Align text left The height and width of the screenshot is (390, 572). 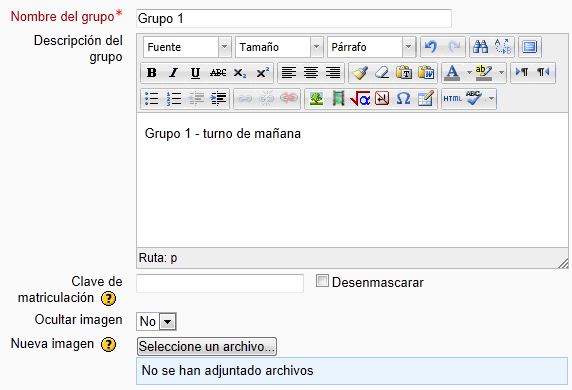(x=289, y=73)
